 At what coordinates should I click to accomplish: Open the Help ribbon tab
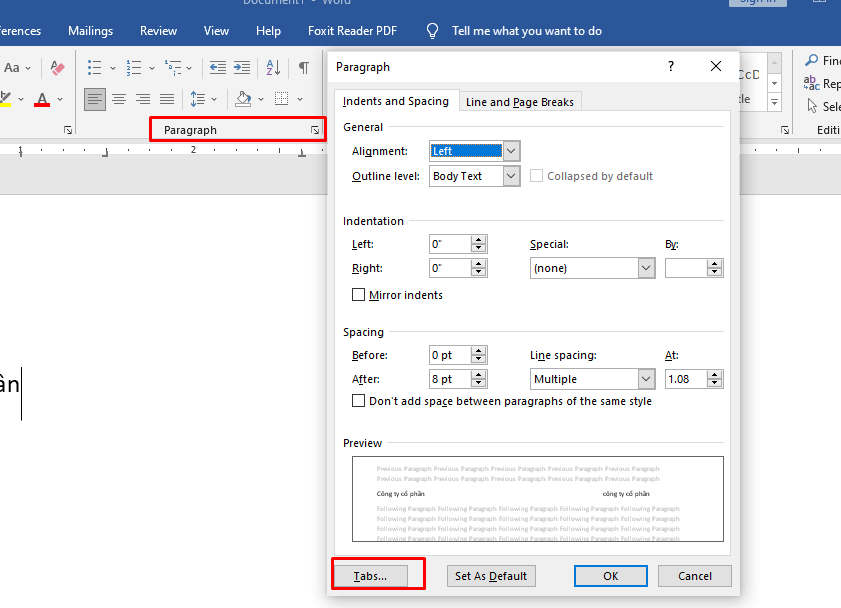tap(268, 31)
